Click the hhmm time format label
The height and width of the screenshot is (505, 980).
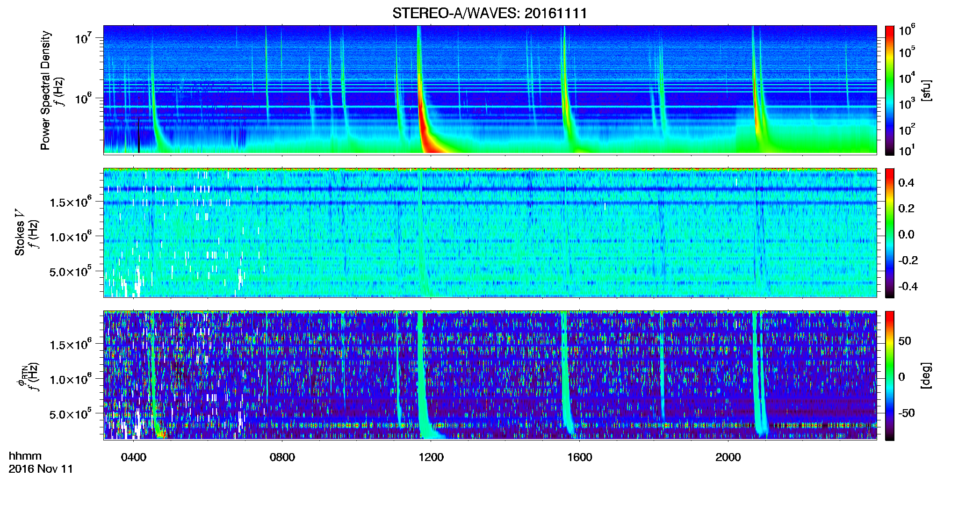(x=25, y=456)
